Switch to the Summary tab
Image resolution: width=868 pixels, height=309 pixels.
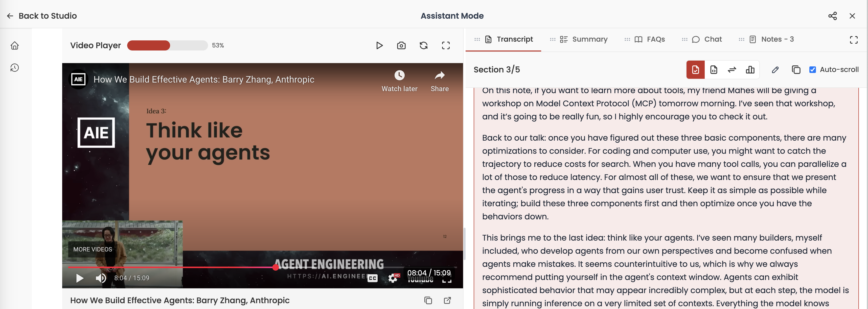583,39
